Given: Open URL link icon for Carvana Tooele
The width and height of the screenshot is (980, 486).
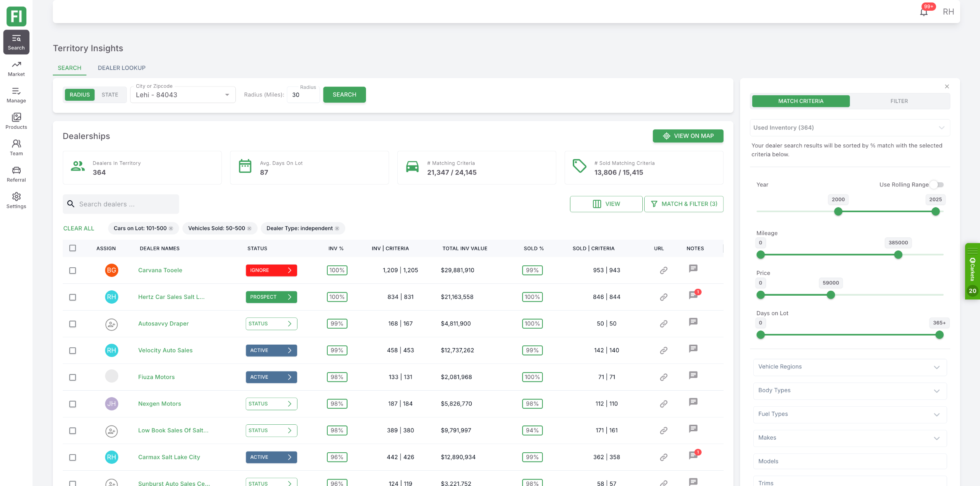Looking at the screenshot, I should coord(663,270).
